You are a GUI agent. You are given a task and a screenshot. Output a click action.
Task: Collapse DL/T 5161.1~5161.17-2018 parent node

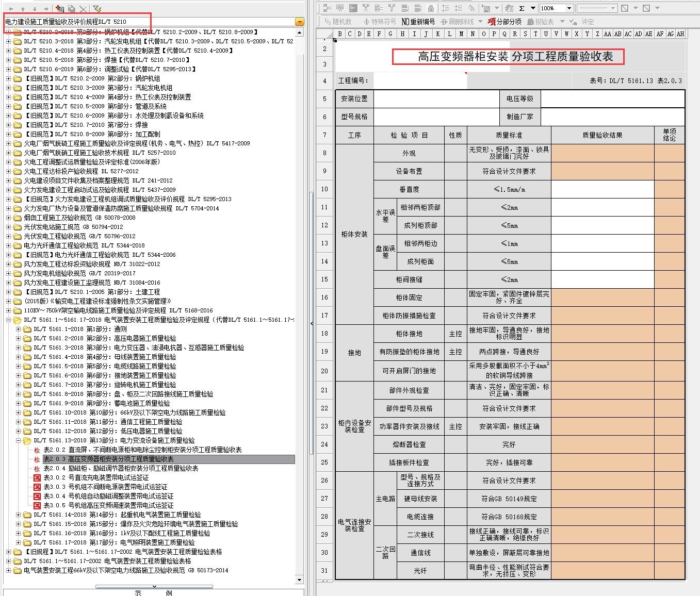click(9, 320)
